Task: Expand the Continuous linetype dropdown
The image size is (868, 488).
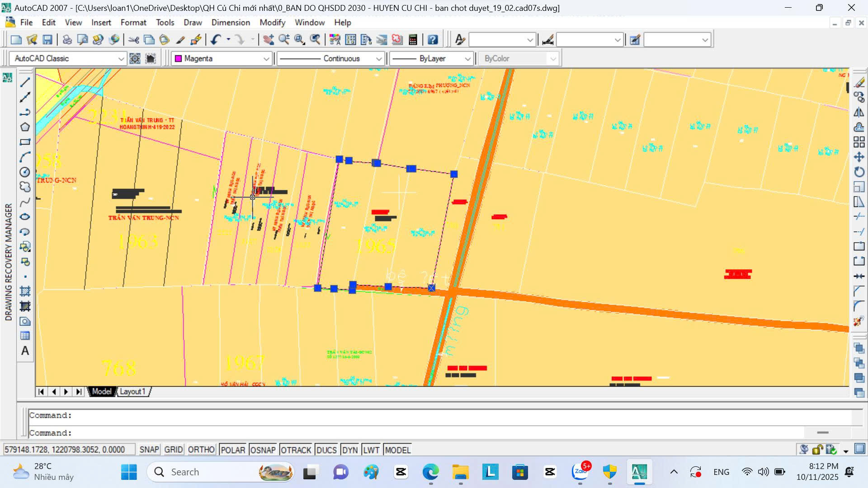Action: [378, 59]
